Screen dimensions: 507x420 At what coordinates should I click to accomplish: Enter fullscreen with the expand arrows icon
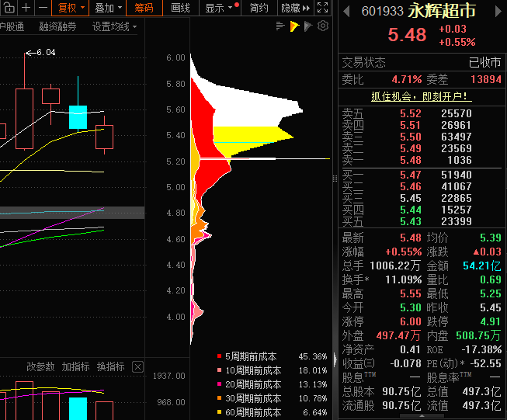322,7
